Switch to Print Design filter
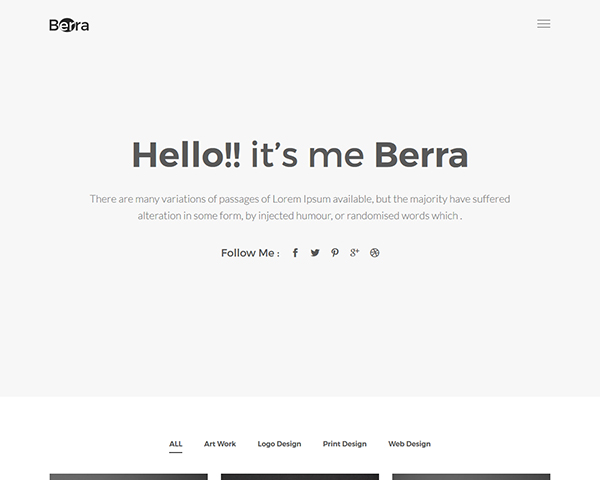The height and width of the screenshot is (480, 600). click(345, 444)
